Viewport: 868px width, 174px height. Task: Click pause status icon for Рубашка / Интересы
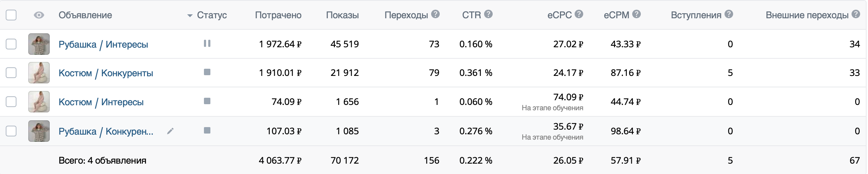click(x=207, y=44)
